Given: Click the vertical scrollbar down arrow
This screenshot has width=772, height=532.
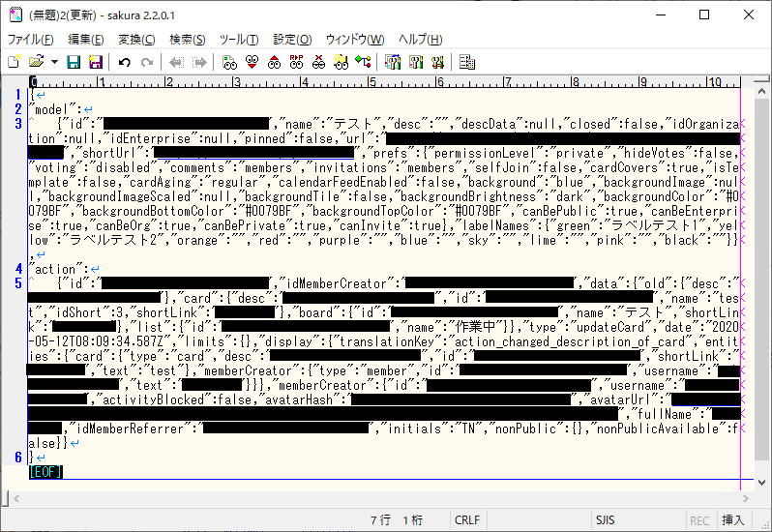Looking at the screenshot, I should pos(761,483).
